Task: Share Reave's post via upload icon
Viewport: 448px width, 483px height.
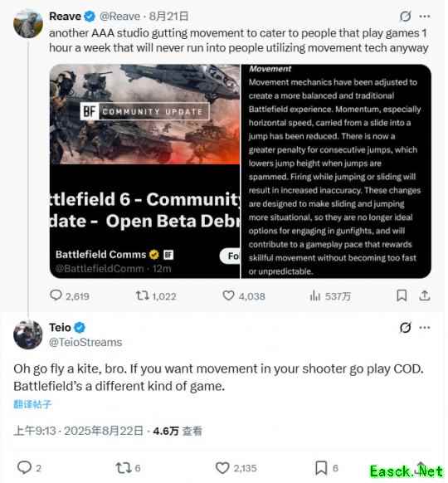Action: (424, 295)
